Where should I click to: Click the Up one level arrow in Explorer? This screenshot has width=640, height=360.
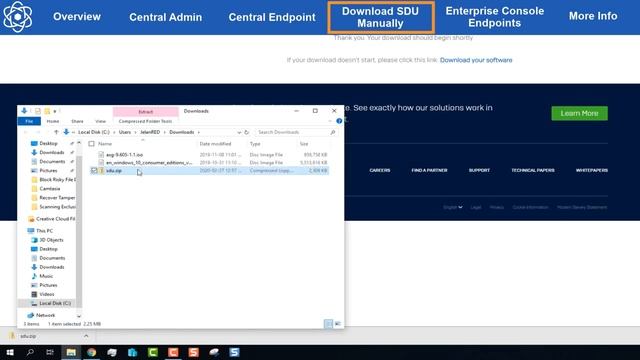(56, 132)
